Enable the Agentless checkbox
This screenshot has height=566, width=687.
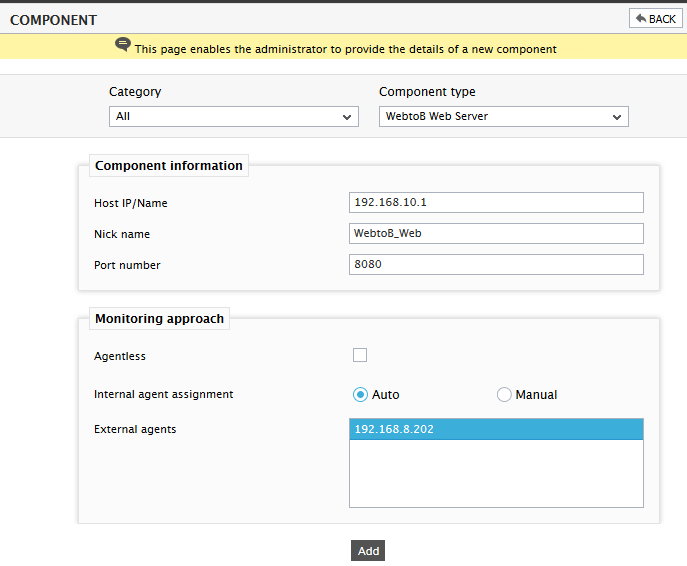point(360,355)
